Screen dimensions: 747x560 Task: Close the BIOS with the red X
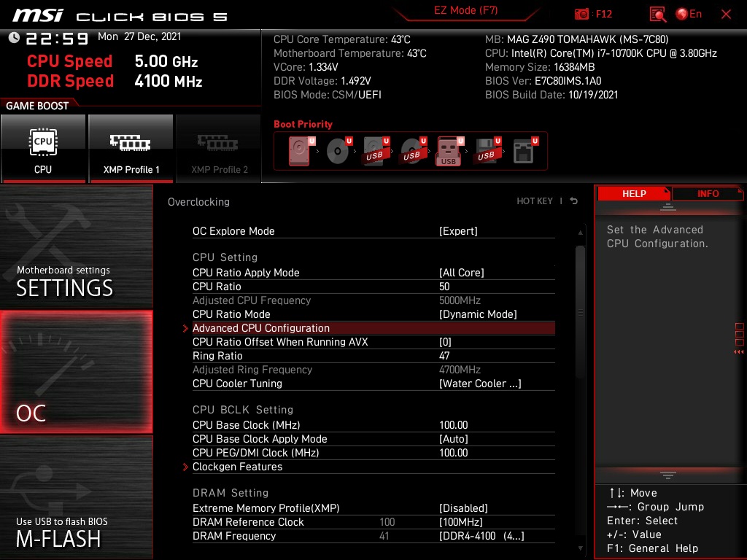click(x=726, y=14)
